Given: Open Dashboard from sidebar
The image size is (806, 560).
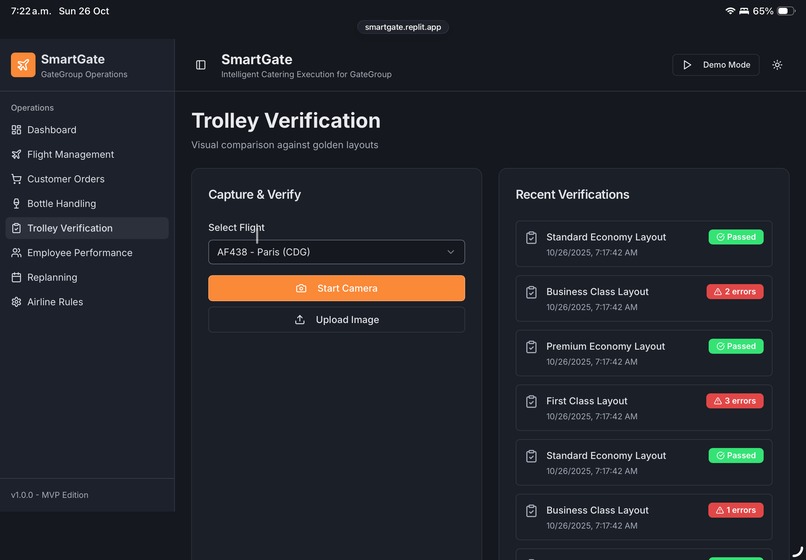Looking at the screenshot, I should point(87,130).
